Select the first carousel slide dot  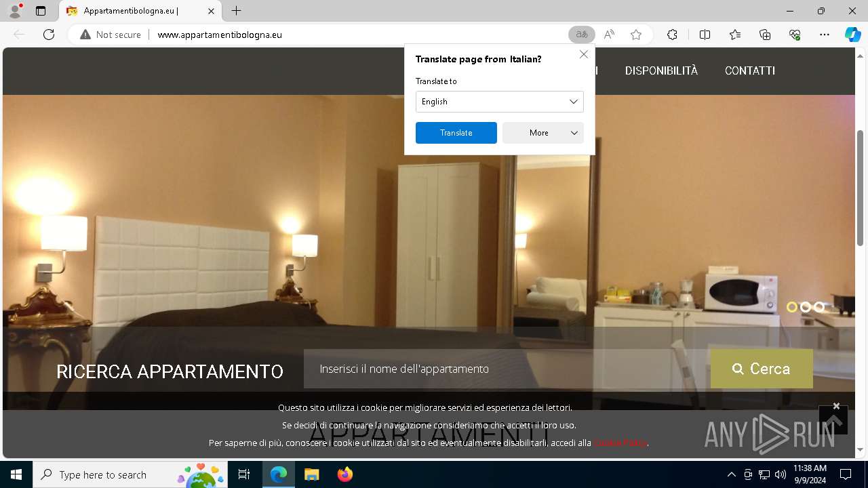coord(792,307)
